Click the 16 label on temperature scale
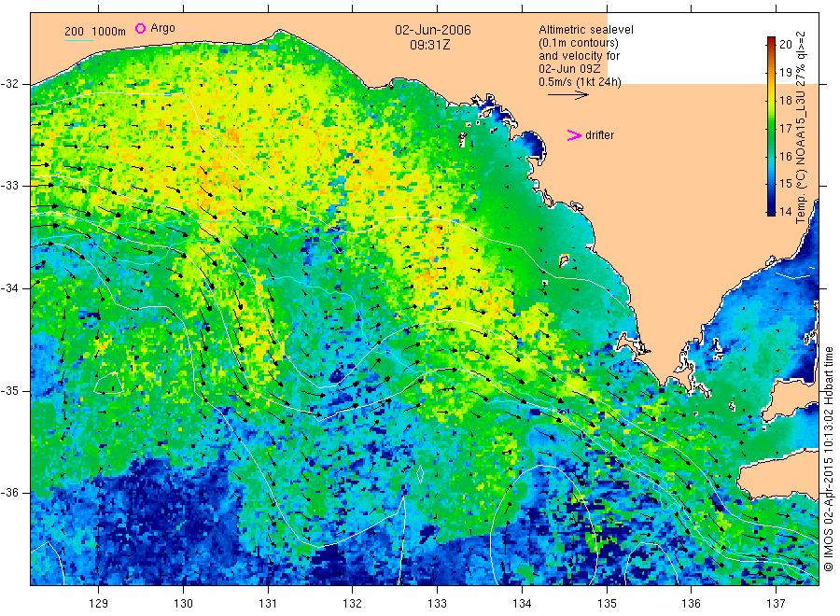 pyautogui.click(x=785, y=157)
